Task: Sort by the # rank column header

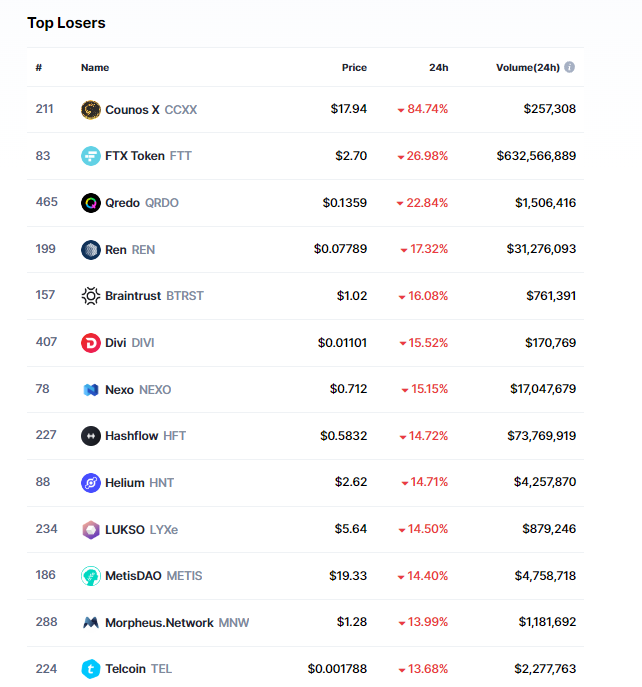Action: 39,67
